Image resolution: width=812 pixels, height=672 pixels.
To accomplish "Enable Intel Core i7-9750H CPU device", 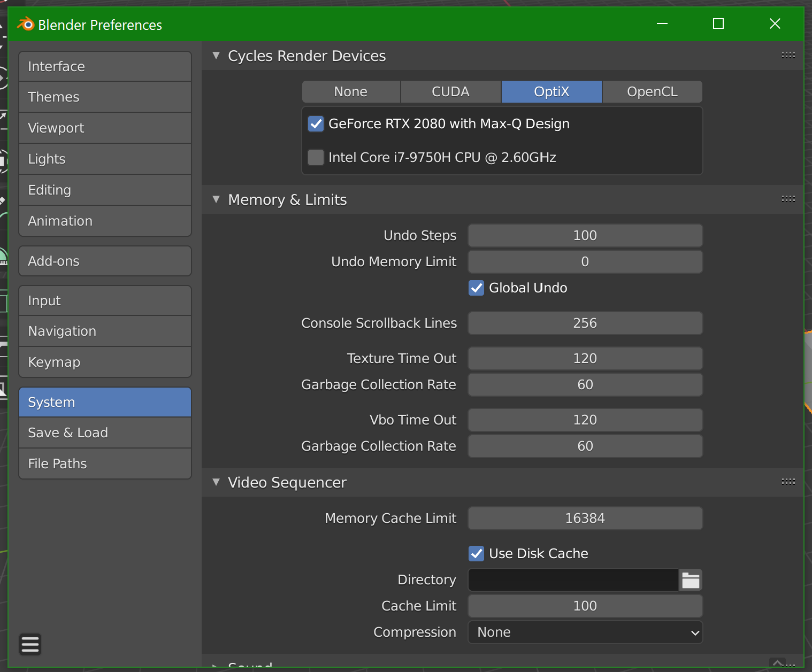I will [316, 158].
